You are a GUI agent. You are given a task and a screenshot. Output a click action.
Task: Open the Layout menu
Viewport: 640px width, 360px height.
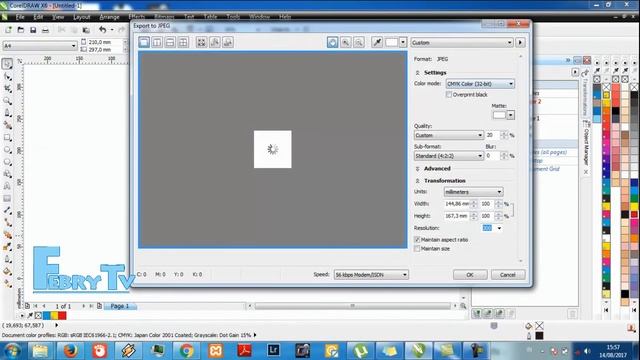(x=82, y=17)
